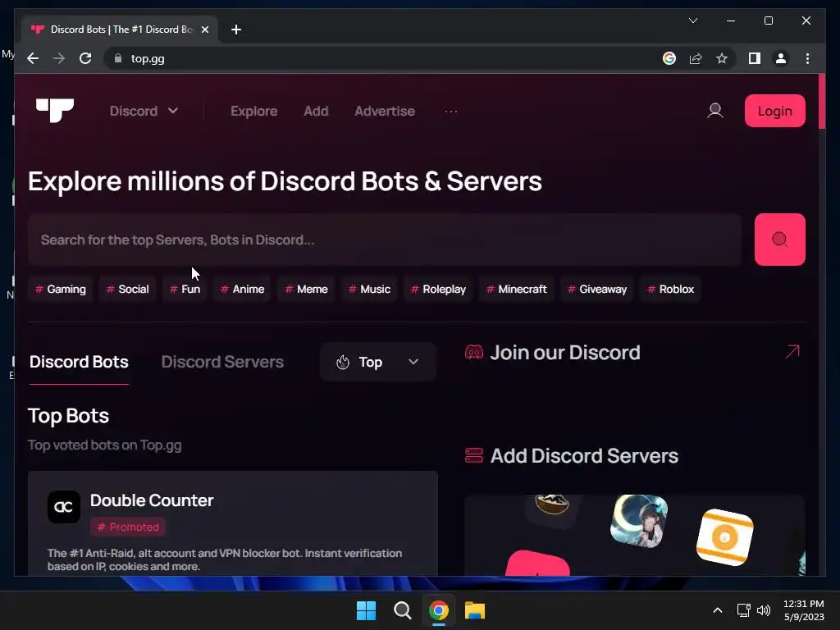Image resolution: width=840 pixels, height=630 pixels.
Task: Expand the Discord platform dropdown
Action: [x=144, y=111]
